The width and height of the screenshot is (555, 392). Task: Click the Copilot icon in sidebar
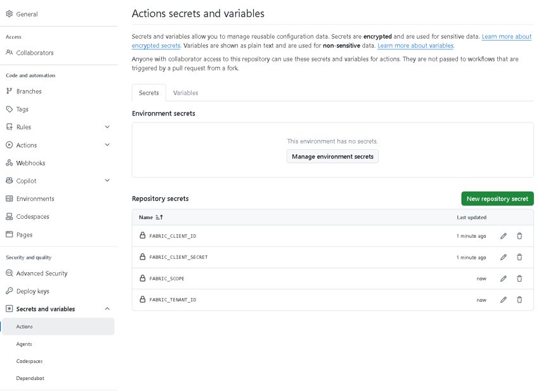click(10, 181)
